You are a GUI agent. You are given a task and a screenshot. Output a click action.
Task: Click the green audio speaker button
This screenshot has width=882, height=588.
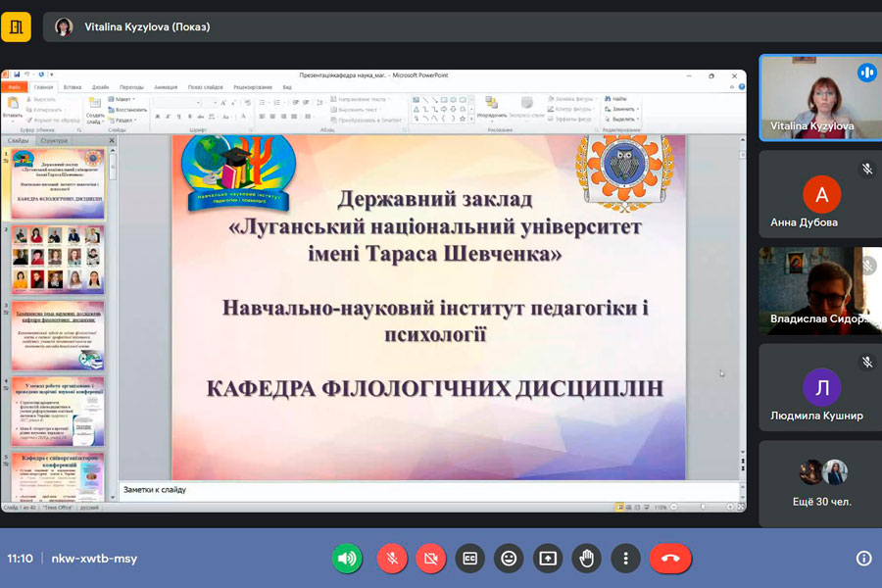[x=347, y=558]
